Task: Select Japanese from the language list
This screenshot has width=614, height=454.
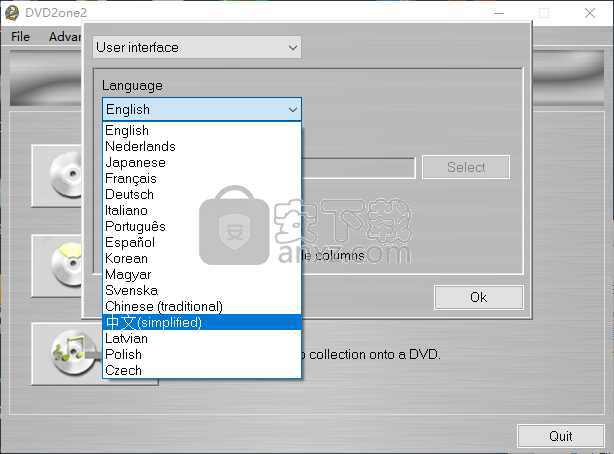Action: coord(202,163)
